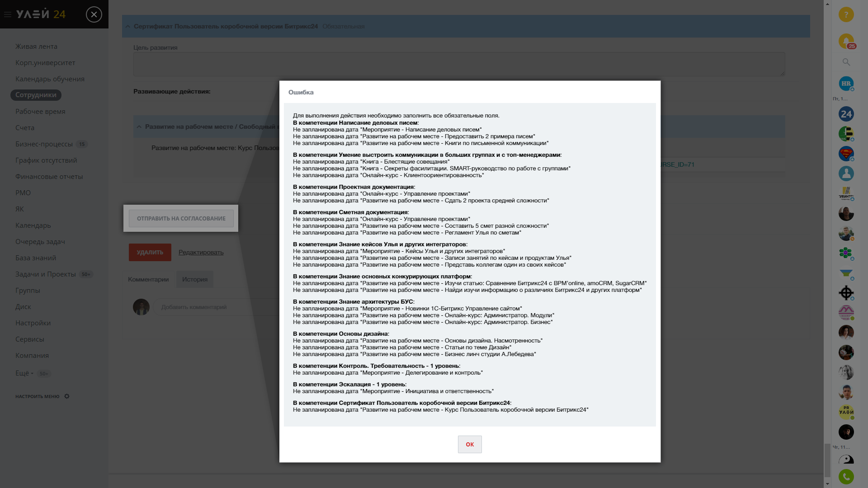Click OK to dismiss the error dialog
This screenshot has height=488, width=868.
coord(470,444)
